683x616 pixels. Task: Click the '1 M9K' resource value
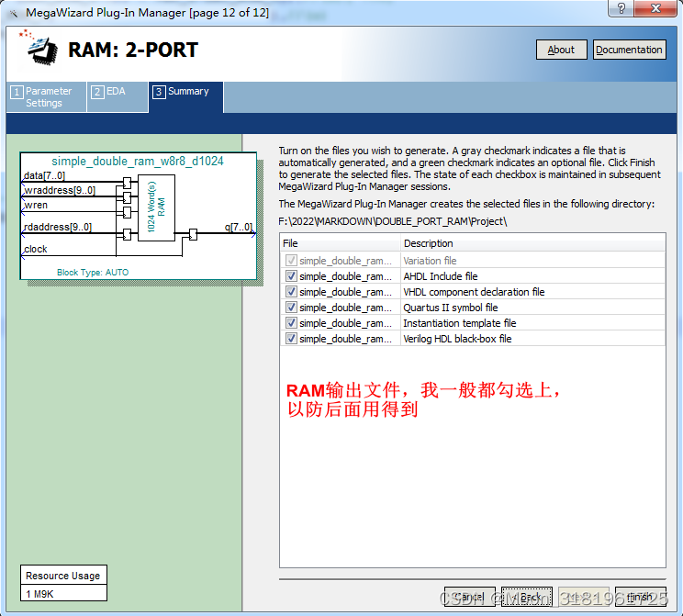[39, 594]
